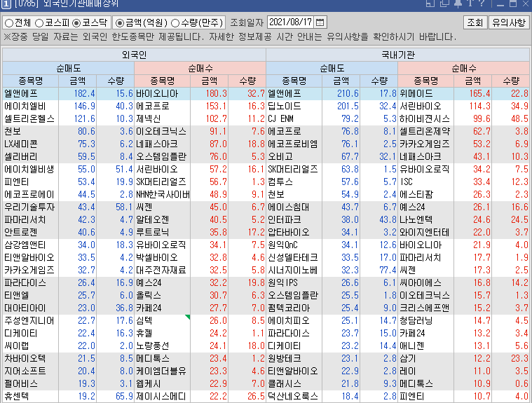Click the 조회 button
Image resolution: width=532 pixels, height=403 pixels.
(475, 22)
